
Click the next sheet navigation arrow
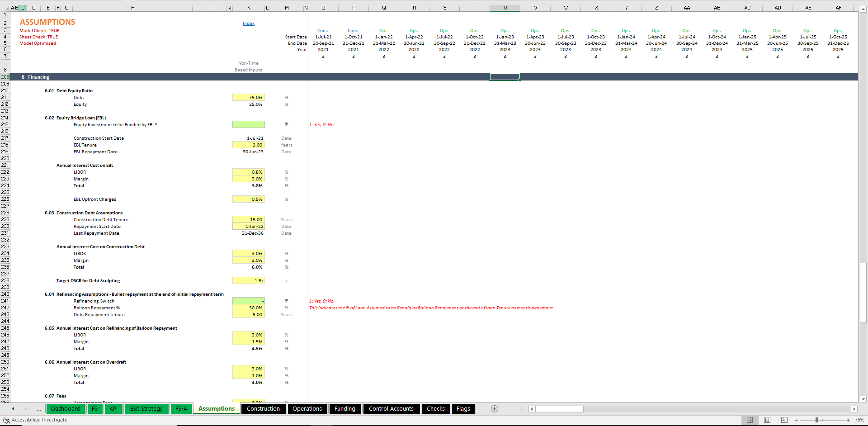pos(26,409)
